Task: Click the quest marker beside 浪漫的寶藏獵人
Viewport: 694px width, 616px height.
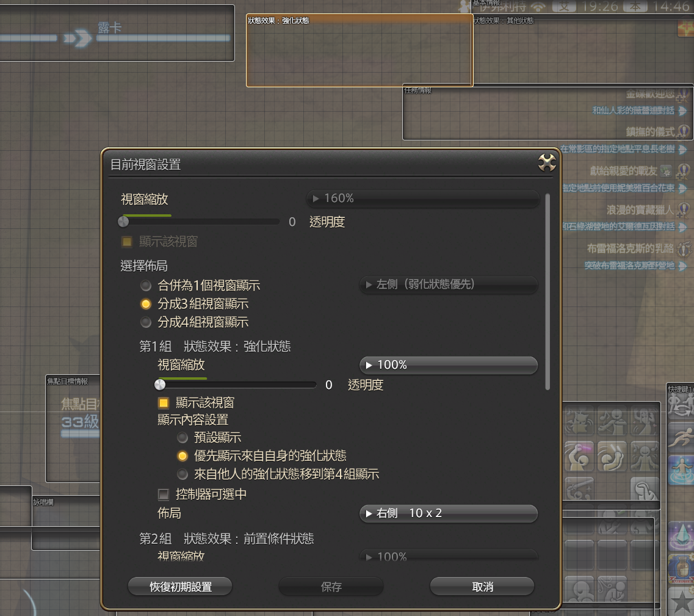Action: pyautogui.click(x=683, y=210)
